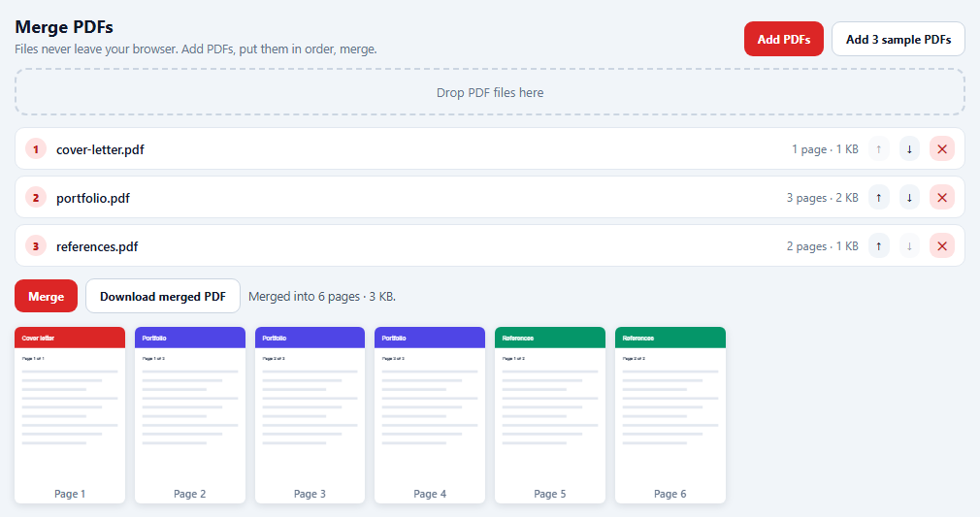
Task: Download merged PDF
Action: 163,296
